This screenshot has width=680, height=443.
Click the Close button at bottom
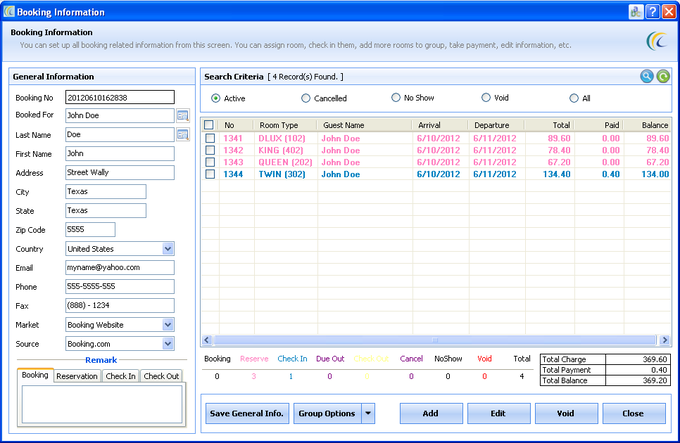click(634, 414)
